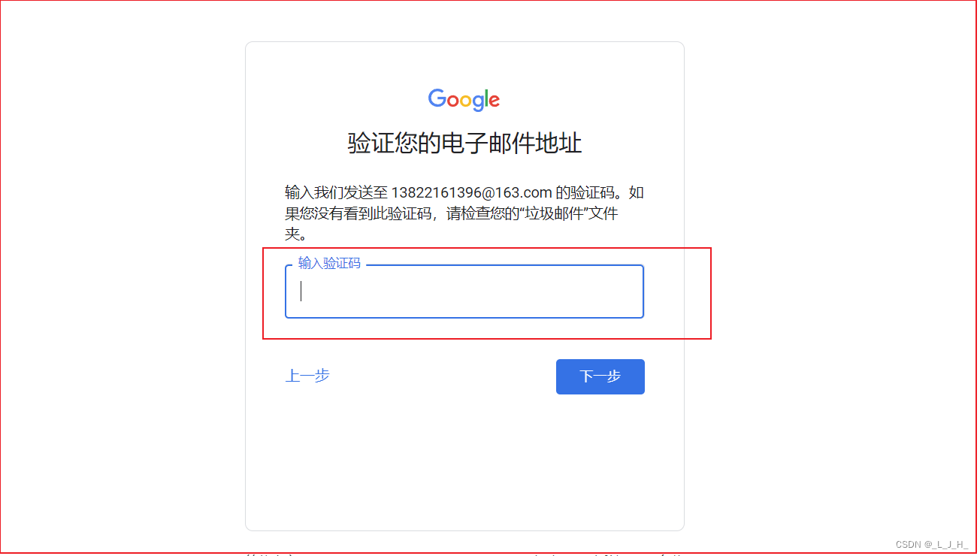Click the final red e in Google logo

494,101
